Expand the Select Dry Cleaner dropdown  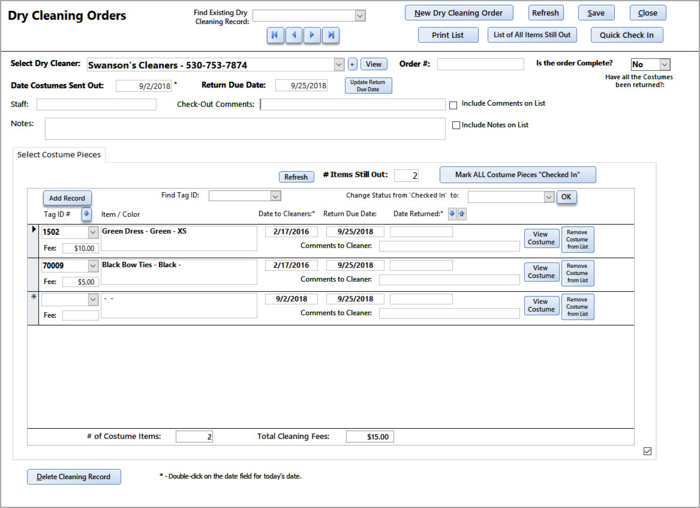[339, 65]
